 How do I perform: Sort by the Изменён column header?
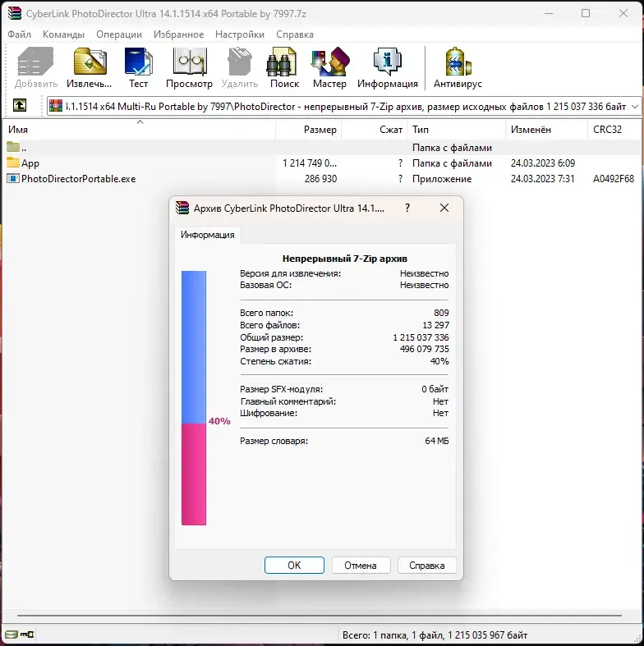547,130
